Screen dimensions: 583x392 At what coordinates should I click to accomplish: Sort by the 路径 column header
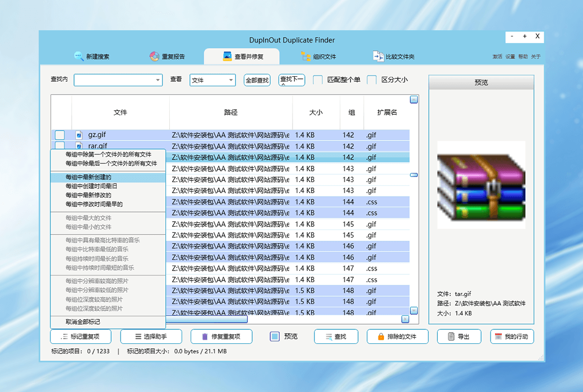tap(231, 112)
